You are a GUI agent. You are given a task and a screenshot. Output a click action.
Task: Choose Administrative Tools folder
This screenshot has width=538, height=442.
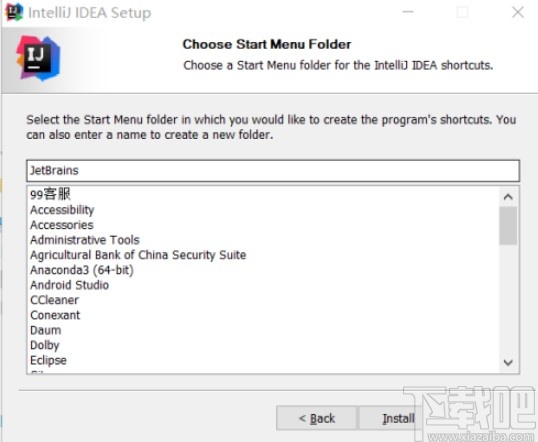(85, 240)
